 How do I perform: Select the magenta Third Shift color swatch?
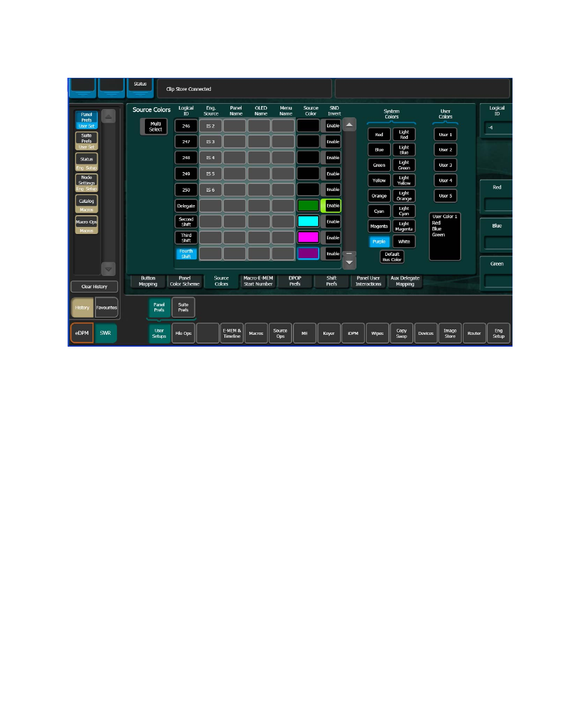308,238
